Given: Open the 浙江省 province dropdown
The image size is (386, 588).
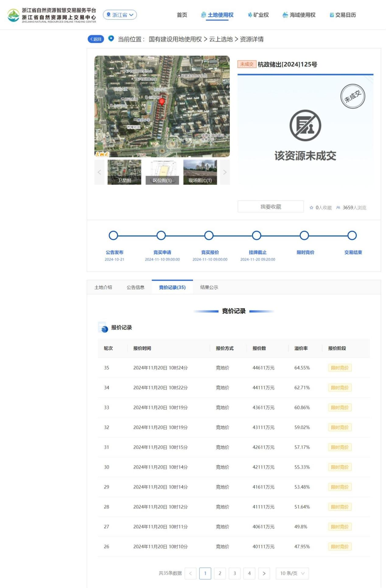Looking at the screenshot, I should (x=120, y=15).
